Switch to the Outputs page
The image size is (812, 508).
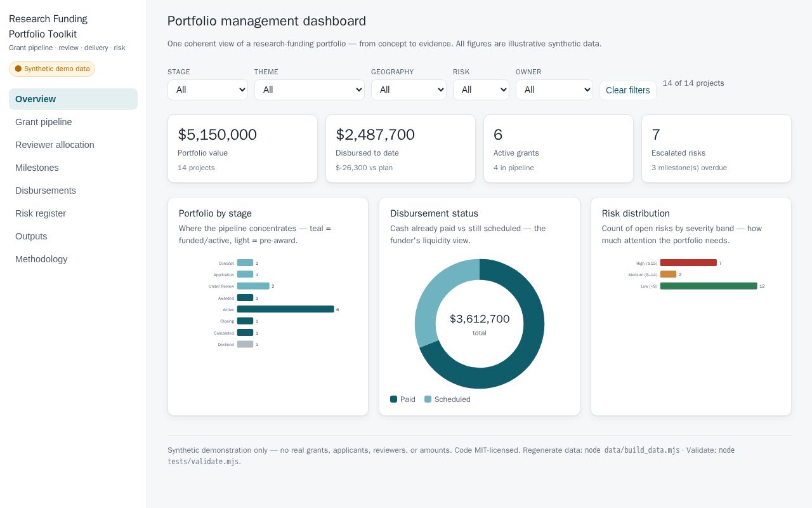[73, 236]
